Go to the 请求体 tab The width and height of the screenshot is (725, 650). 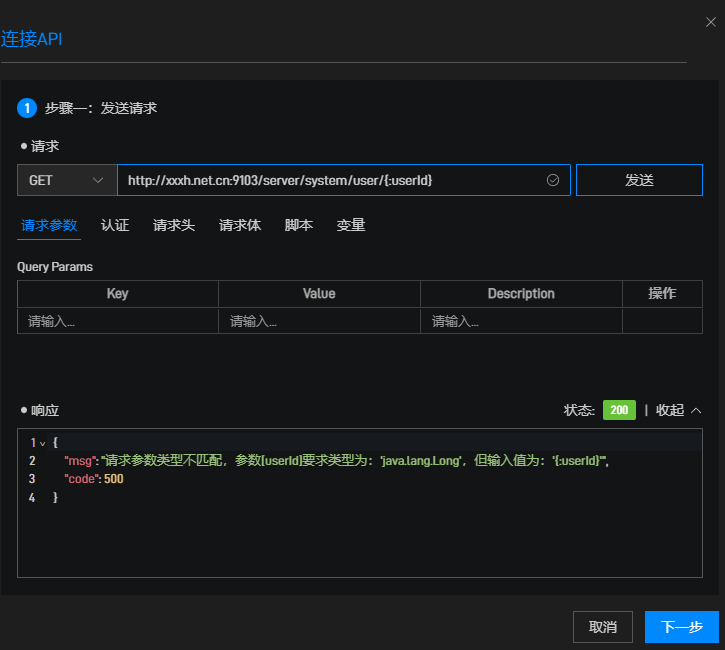click(x=240, y=225)
